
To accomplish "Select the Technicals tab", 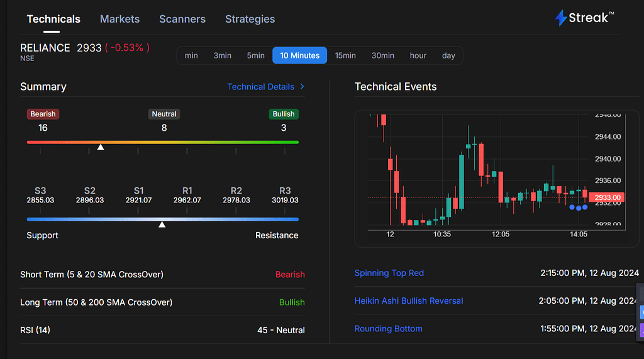I will click(x=53, y=19).
